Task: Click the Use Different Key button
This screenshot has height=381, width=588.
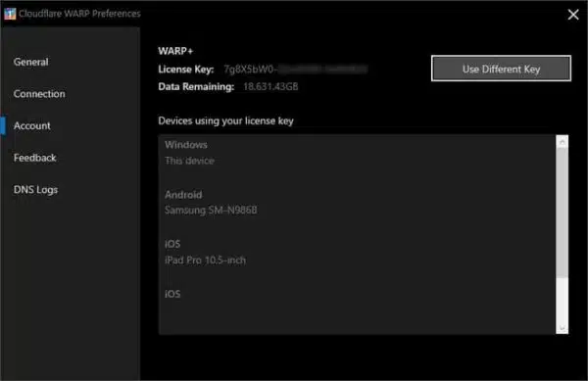Action: (501, 69)
